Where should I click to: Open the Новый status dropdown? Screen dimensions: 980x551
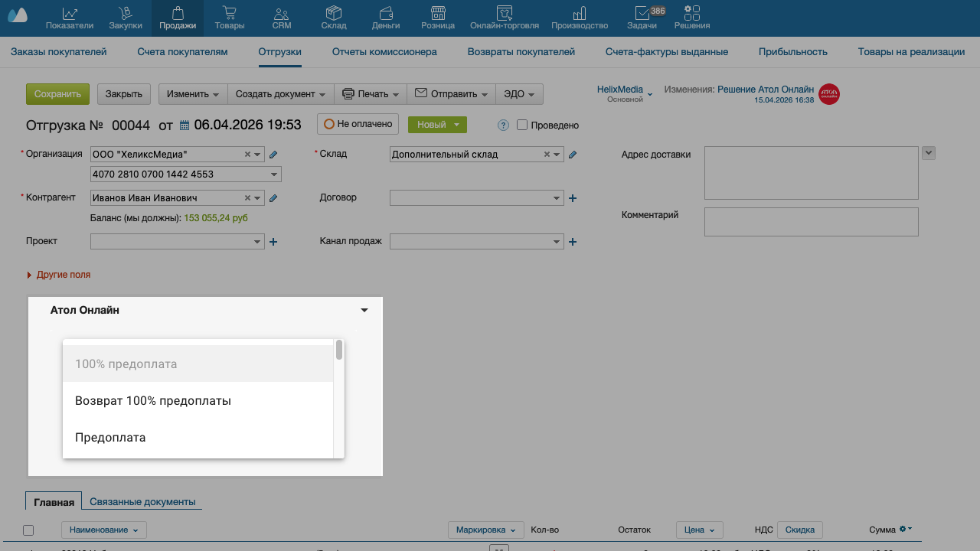tap(437, 125)
